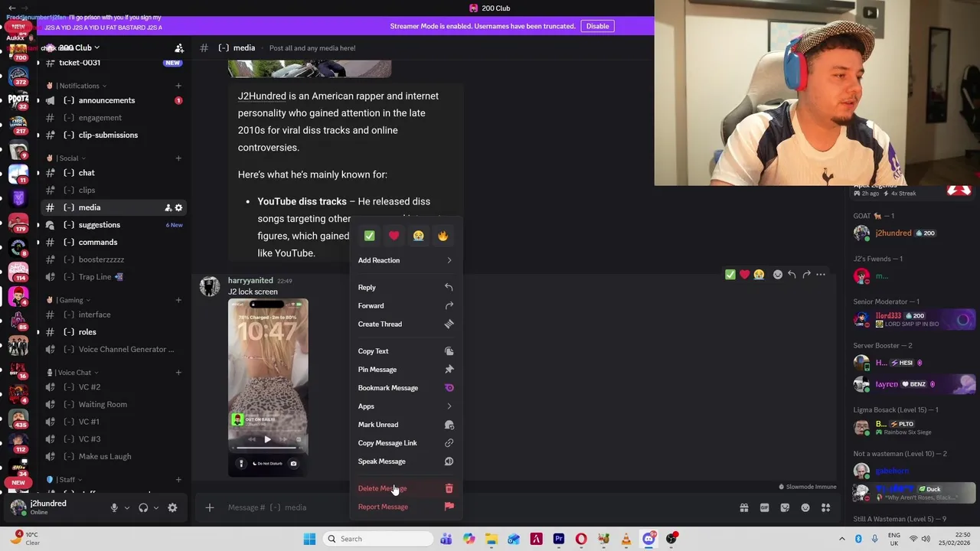Deafen audio with headphones icon
Image resolution: width=980 pixels, height=551 pixels.
point(143,507)
